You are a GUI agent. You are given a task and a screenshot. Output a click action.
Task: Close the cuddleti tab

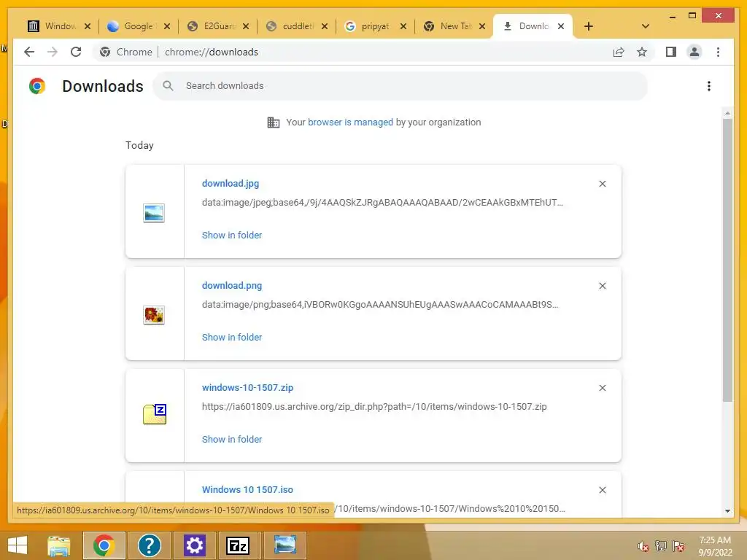[x=325, y=26]
